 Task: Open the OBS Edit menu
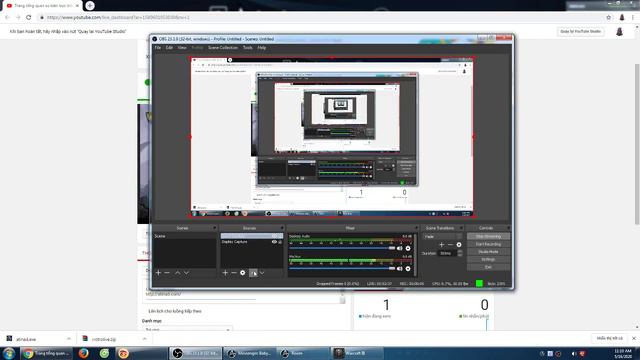pyautogui.click(x=169, y=48)
